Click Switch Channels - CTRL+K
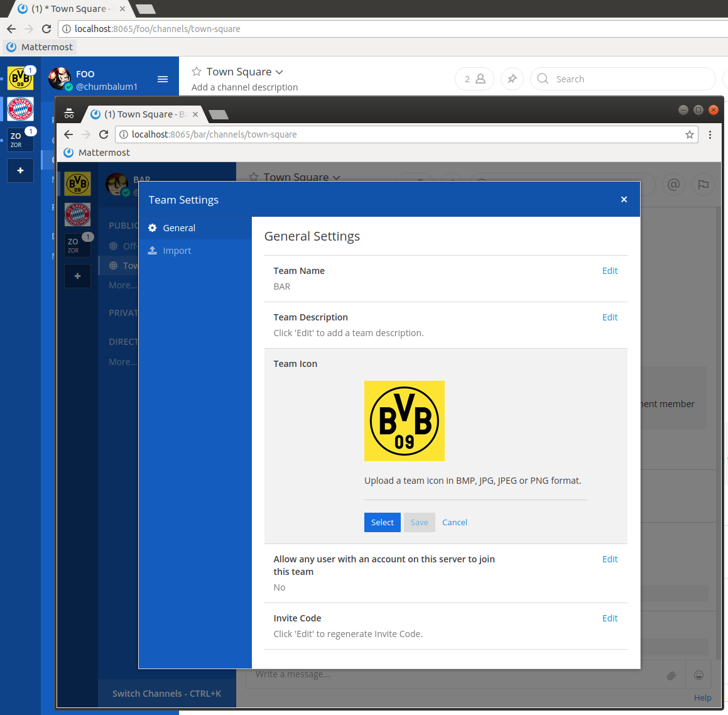 pos(166,694)
